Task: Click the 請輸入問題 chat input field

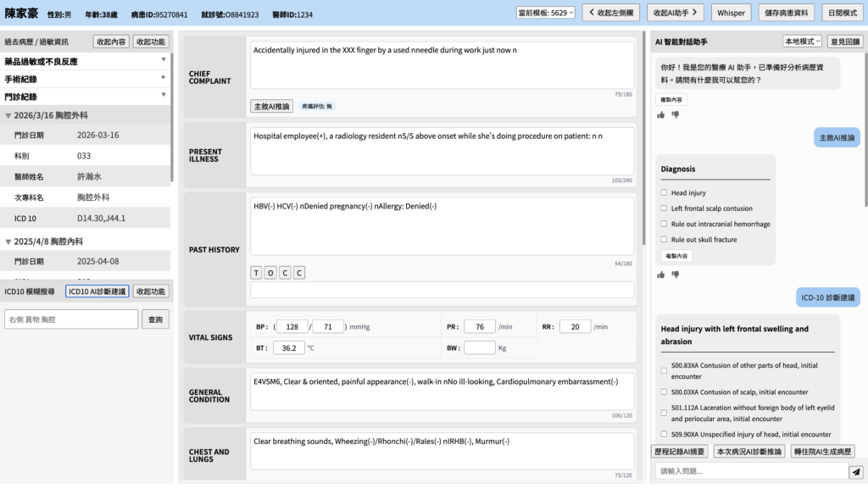Action: point(752,471)
